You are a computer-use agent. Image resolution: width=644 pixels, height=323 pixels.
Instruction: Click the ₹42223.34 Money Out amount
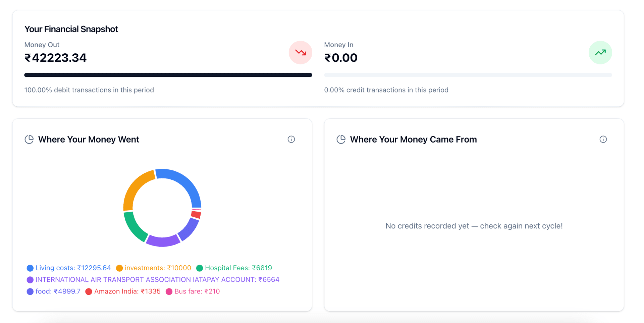click(x=56, y=58)
